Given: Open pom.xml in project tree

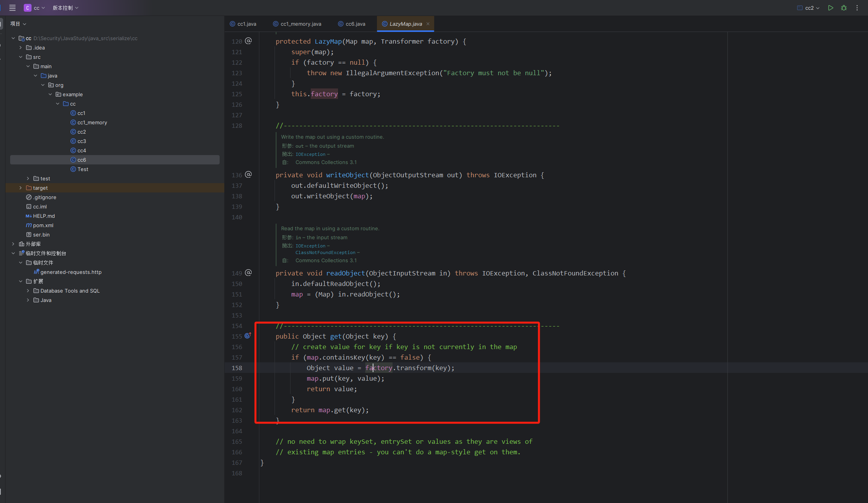Looking at the screenshot, I should (x=43, y=225).
